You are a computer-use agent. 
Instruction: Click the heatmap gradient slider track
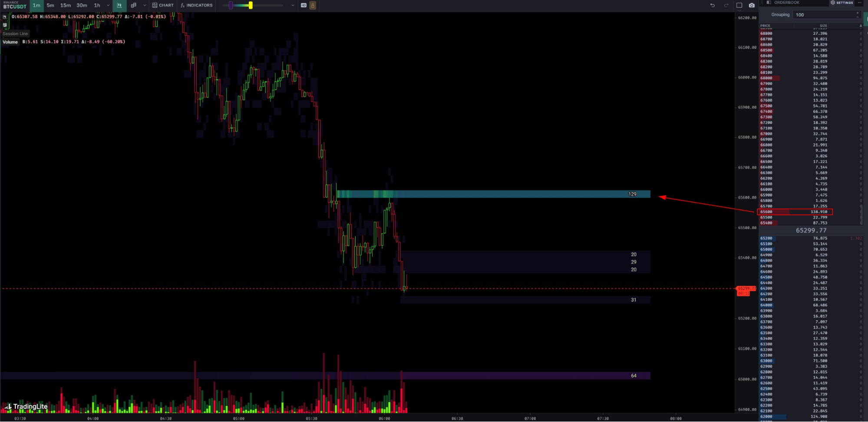pyautogui.click(x=253, y=5)
